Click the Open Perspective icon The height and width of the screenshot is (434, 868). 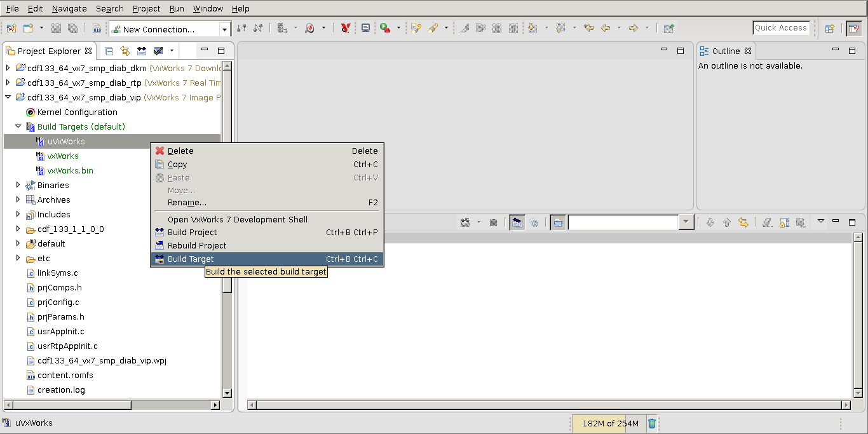tap(829, 29)
